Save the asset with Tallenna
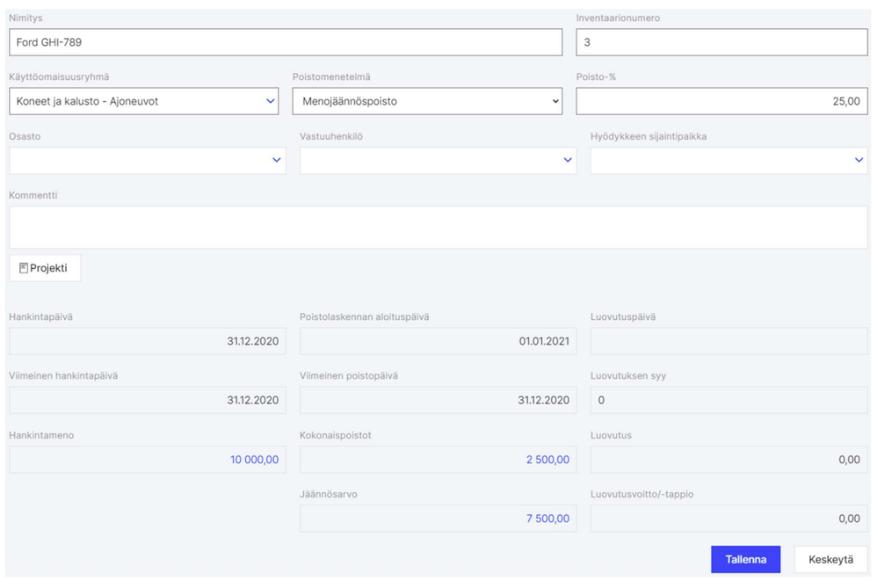The width and height of the screenshot is (877, 588). [x=745, y=559]
